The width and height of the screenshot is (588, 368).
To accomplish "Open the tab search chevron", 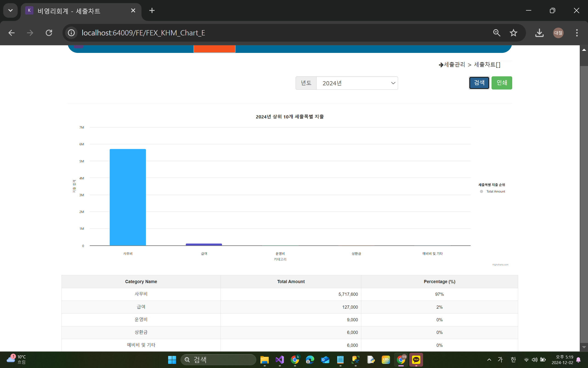I will (x=10, y=11).
